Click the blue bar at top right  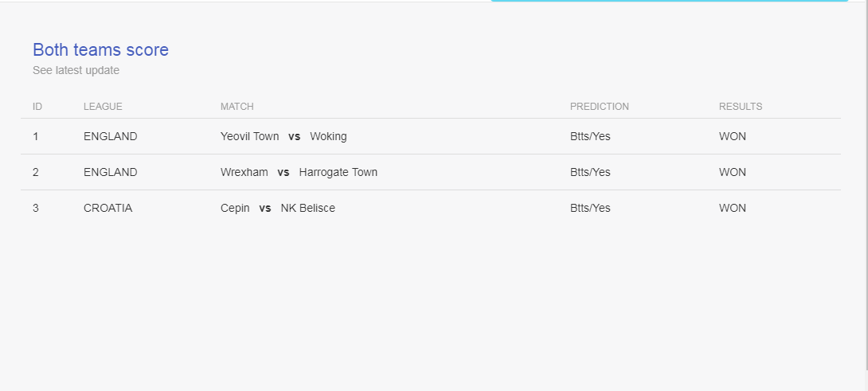[669, 1]
